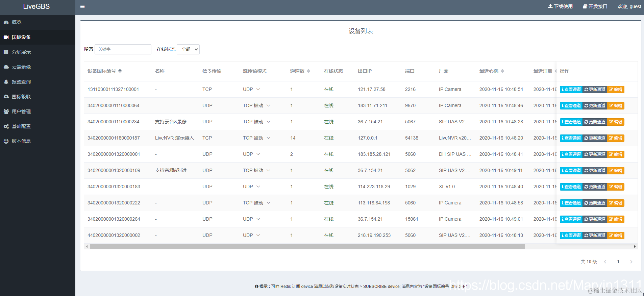Open the 概览 overview menu item
Image resolution: width=644 pixels, height=296 pixels.
38,22
